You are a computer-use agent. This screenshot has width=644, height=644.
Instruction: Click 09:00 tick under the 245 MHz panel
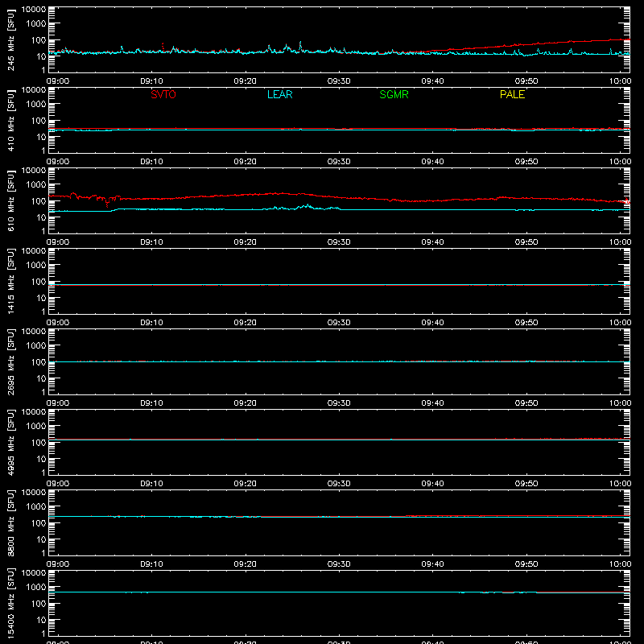[58, 81]
